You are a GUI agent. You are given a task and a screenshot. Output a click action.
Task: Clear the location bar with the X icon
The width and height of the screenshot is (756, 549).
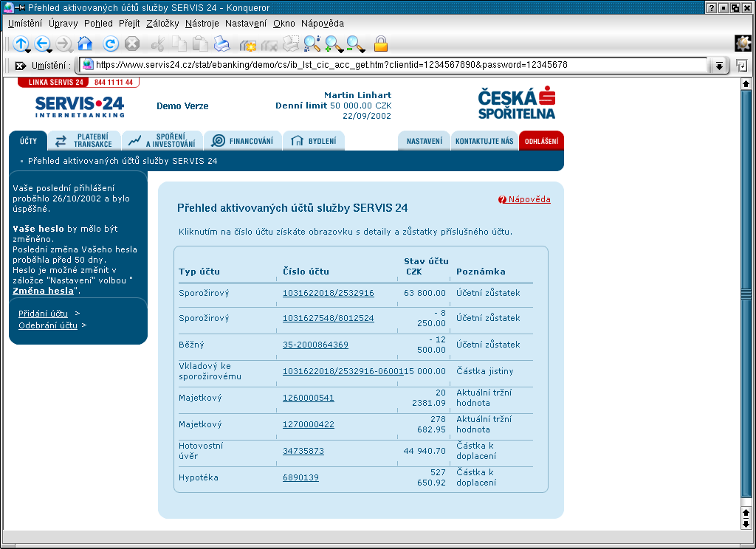(x=20, y=66)
